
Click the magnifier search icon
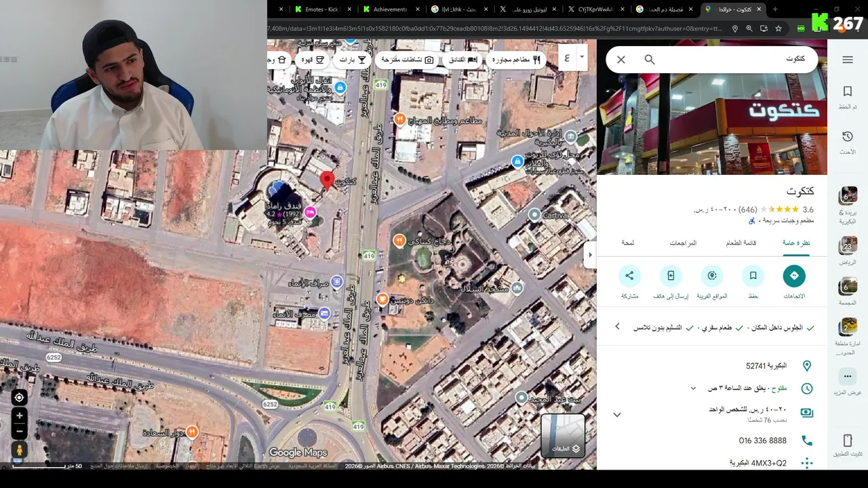pos(650,60)
